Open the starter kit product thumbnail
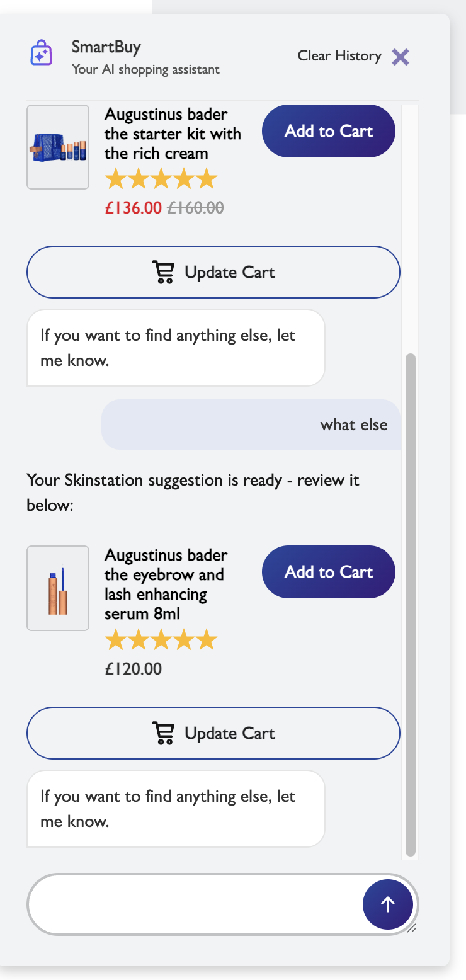Viewport: 466px width, 980px height. (x=58, y=147)
